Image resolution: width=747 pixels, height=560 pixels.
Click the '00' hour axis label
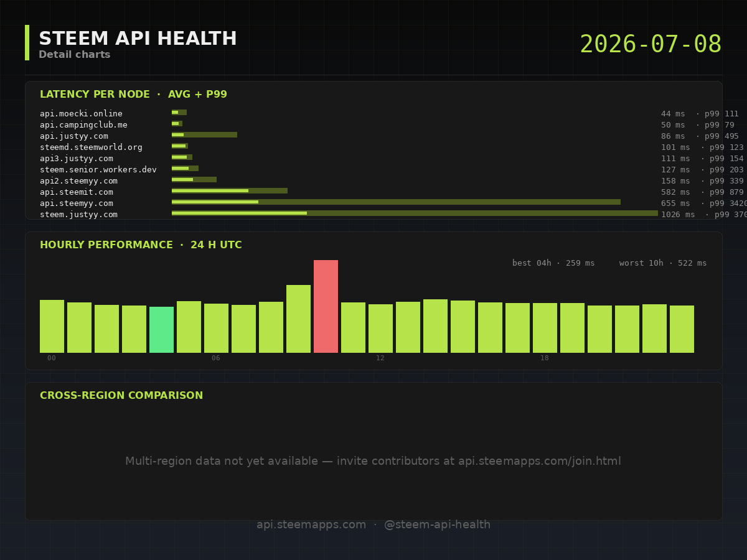(52, 358)
